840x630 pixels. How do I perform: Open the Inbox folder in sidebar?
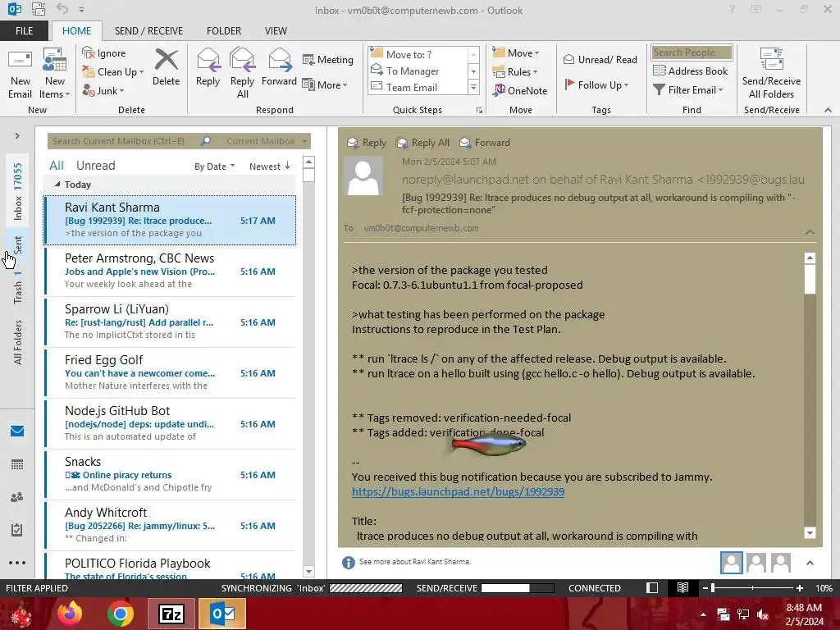(18, 191)
